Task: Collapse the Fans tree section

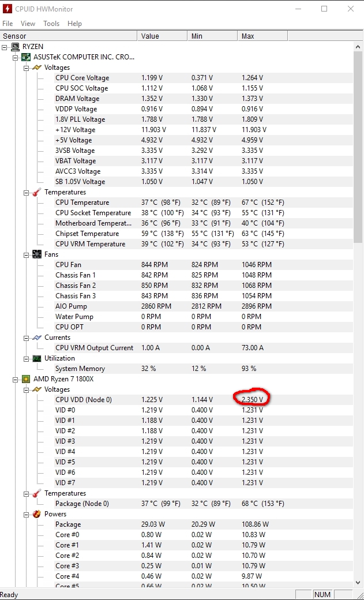Action: click(x=27, y=254)
